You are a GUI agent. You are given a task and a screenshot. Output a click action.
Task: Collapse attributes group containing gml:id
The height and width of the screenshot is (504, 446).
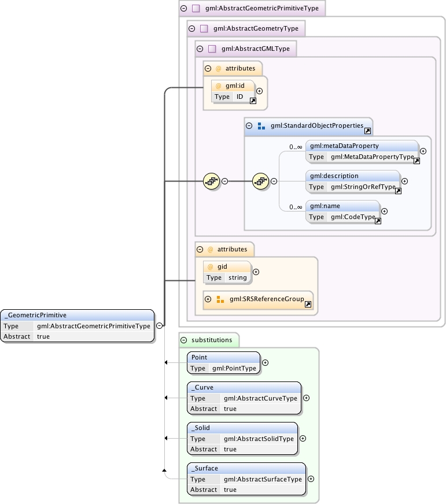click(208, 68)
